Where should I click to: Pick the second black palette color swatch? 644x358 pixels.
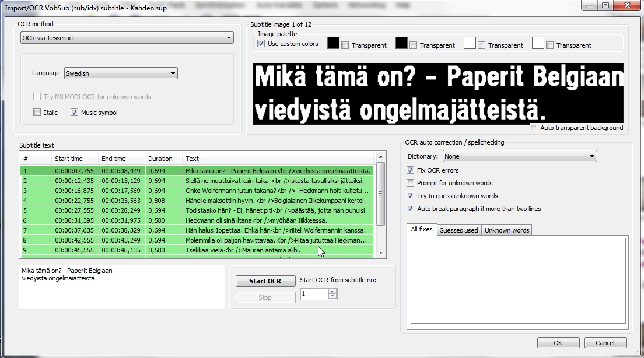point(401,43)
